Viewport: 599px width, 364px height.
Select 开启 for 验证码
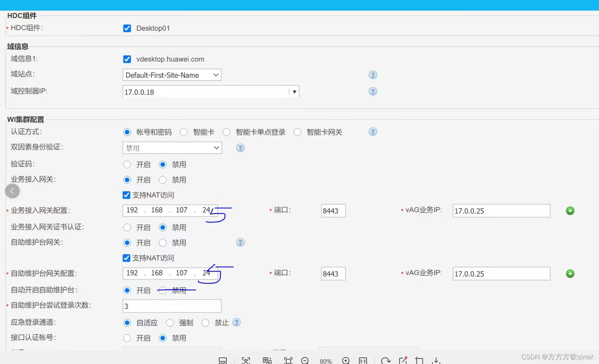click(x=127, y=165)
